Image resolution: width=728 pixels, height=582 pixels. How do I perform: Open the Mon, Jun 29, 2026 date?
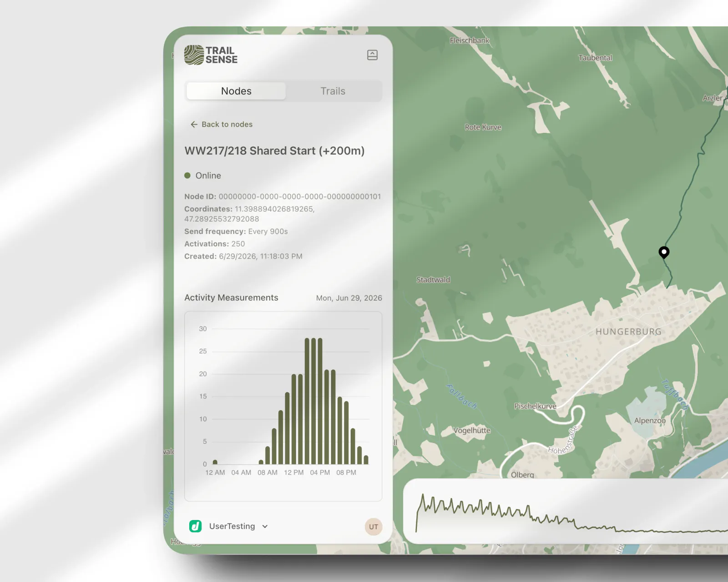click(349, 298)
